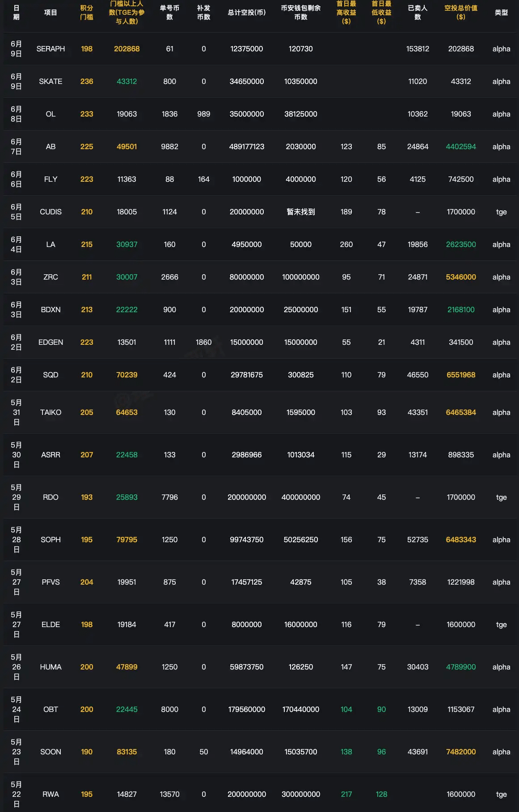Viewport: 519px width, 812px height.
Task: Select the SQD project cell
Action: pos(51,375)
